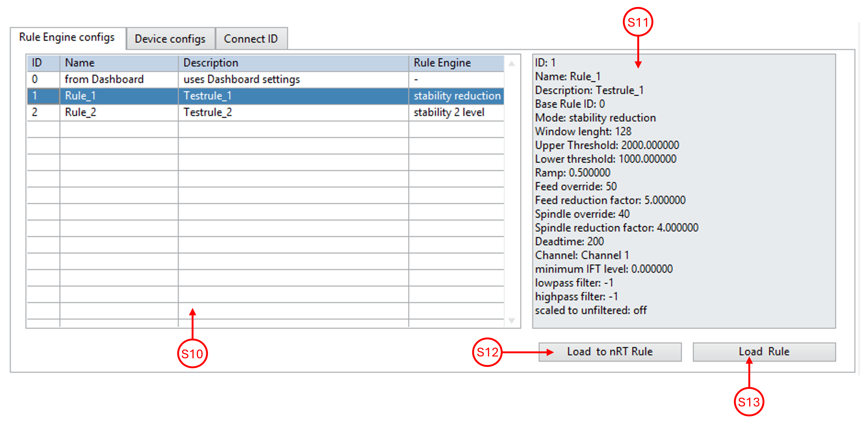Click the stability 2 level cell
Screen dimensions: 868x422
tap(449, 112)
